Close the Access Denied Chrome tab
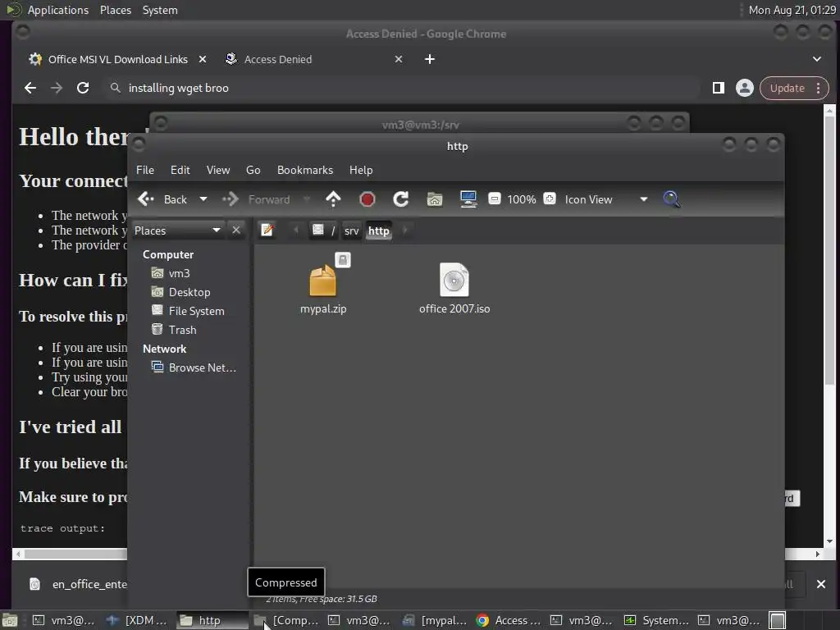Screen dimensions: 840x630 coord(399,59)
